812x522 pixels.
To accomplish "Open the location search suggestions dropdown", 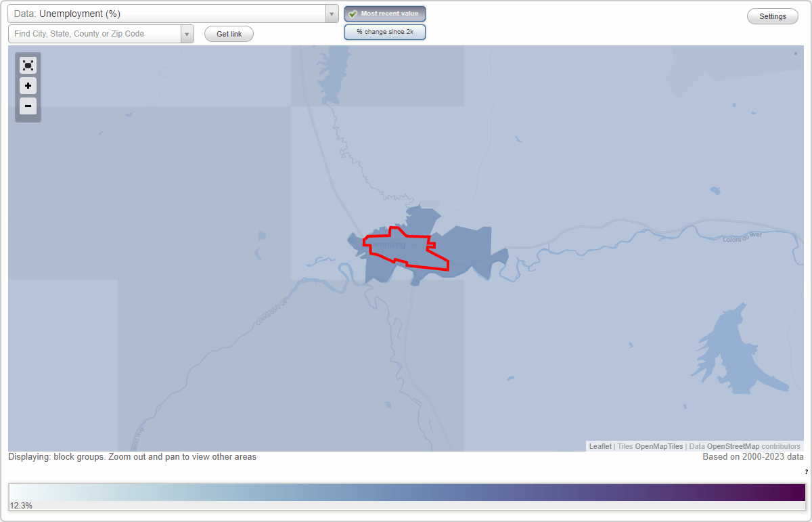I will click(187, 33).
